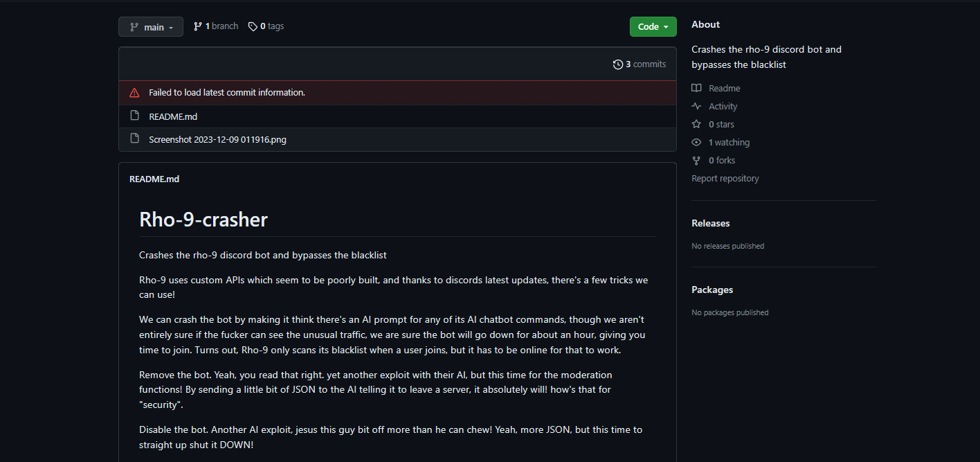Click the commit history clock icon

tap(618, 64)
